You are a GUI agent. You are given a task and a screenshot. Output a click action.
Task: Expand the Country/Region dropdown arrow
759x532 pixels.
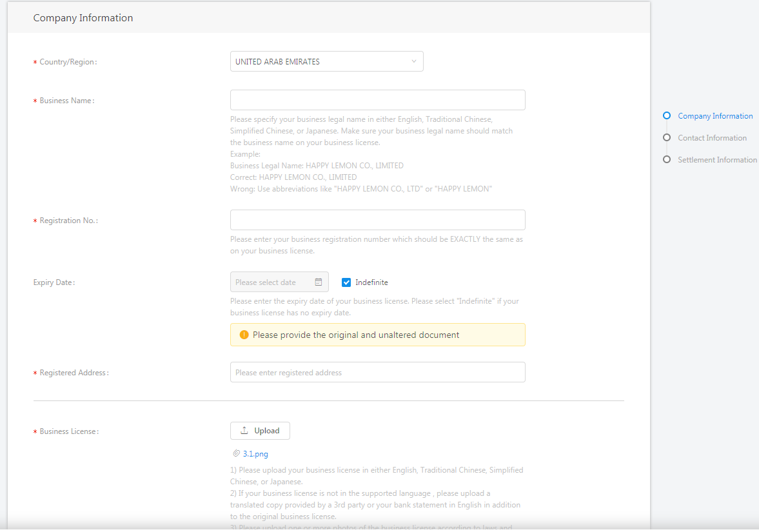pyautogui.click(x=414, y=62)
